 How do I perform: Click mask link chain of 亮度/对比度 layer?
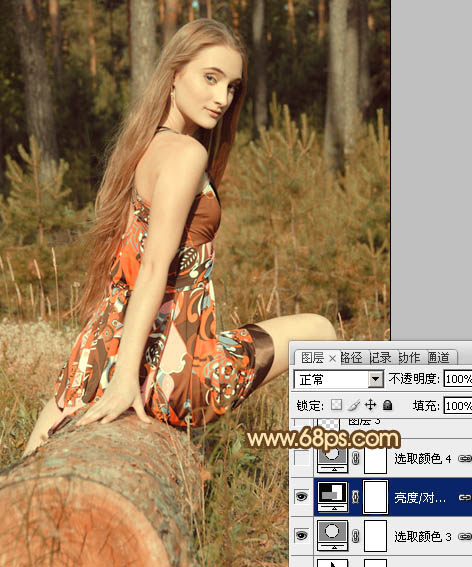pos(356,497)
